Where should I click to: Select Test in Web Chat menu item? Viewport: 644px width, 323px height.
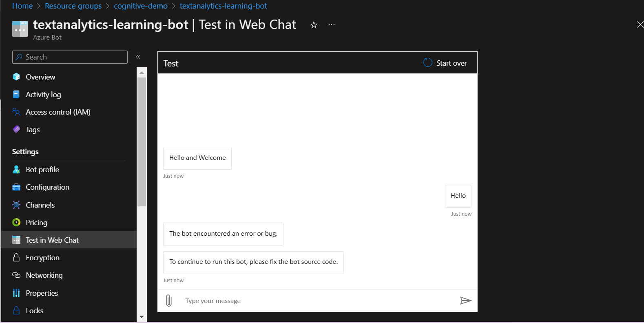[x=69, y=240]
